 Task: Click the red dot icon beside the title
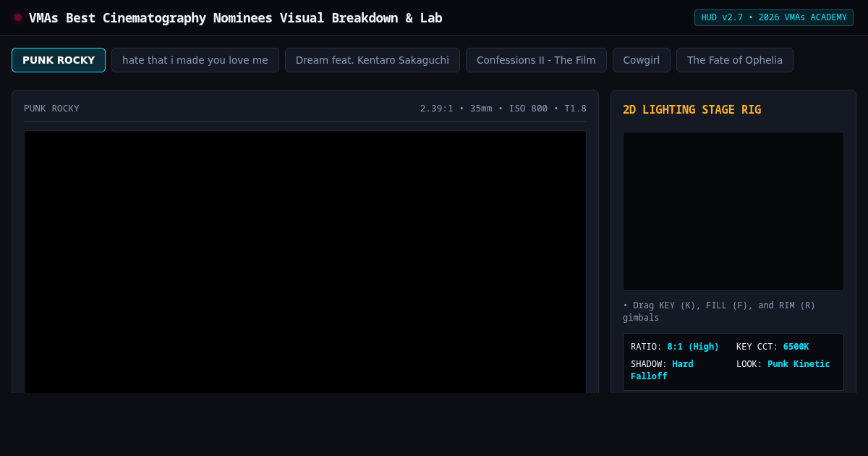18,17
